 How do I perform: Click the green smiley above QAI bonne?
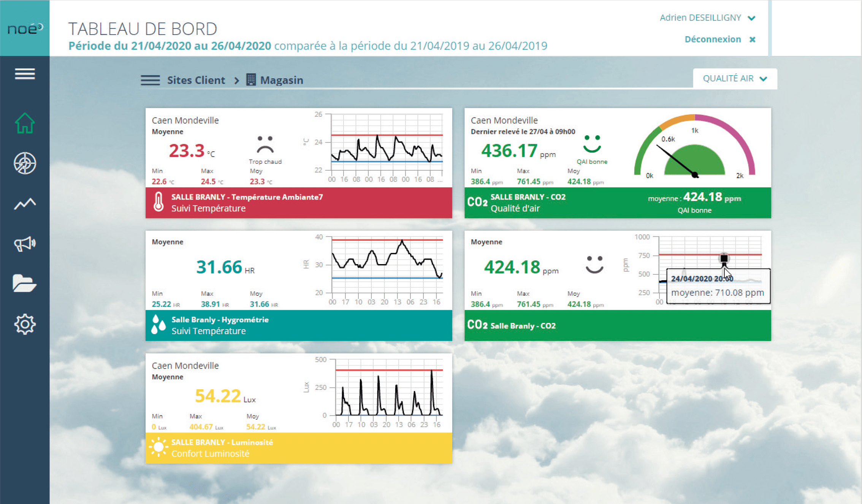pyautogui.click(x=592, y=144)
